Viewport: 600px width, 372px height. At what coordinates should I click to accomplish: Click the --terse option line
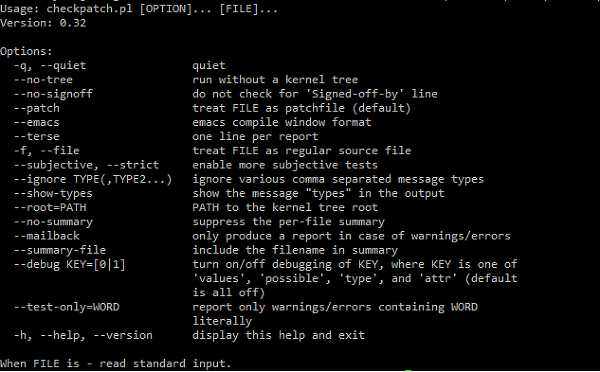point(37,137)
